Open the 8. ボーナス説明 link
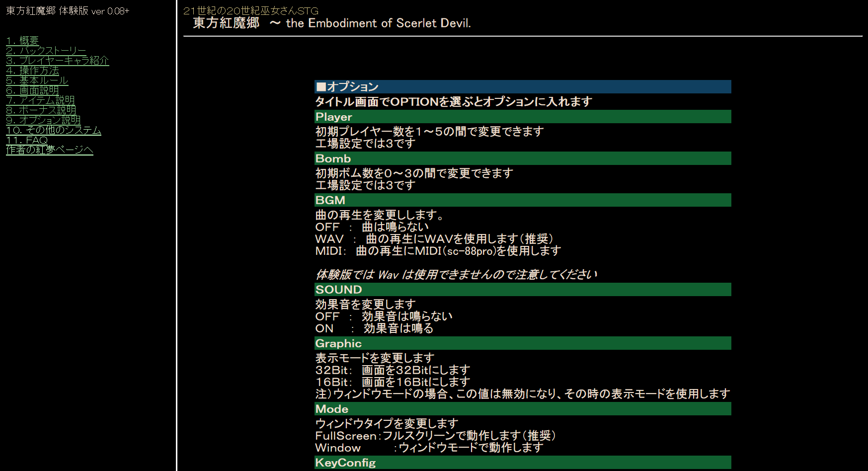This screenshot has width=868, height=471. tap(41, 110)
